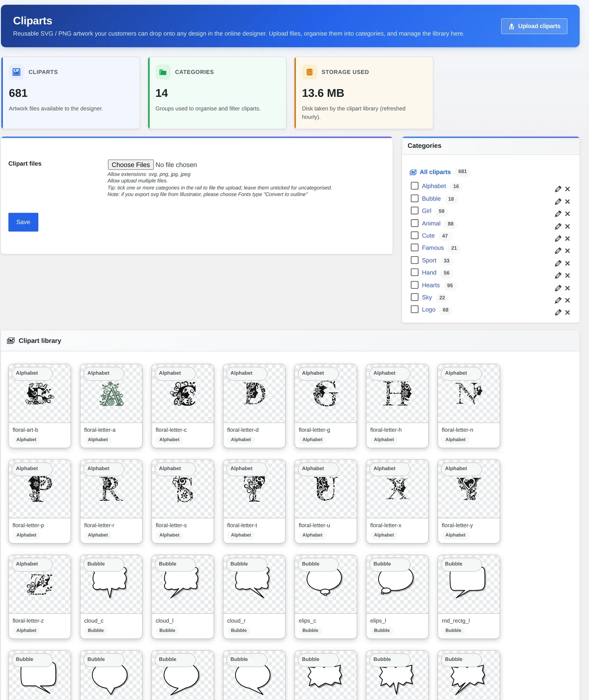Open the Sport category link
This screenshot has width=589, height=700.
(x=429, y=260)
